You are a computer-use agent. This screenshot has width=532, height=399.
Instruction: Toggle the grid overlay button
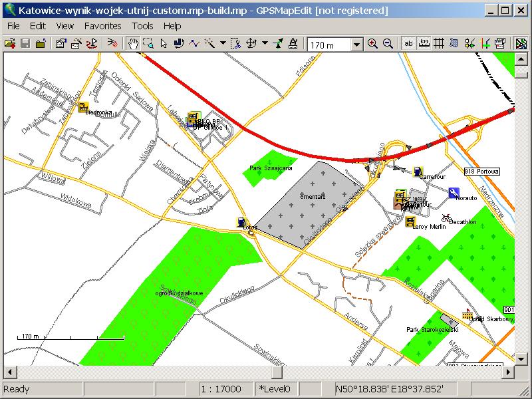tap(439, 44)
